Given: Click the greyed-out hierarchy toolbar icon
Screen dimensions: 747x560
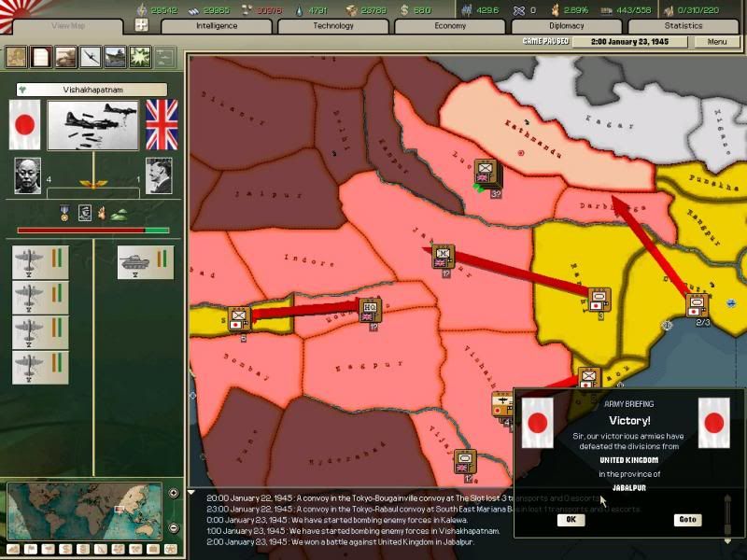Looking at the screenshot, I should coord(165,58).
